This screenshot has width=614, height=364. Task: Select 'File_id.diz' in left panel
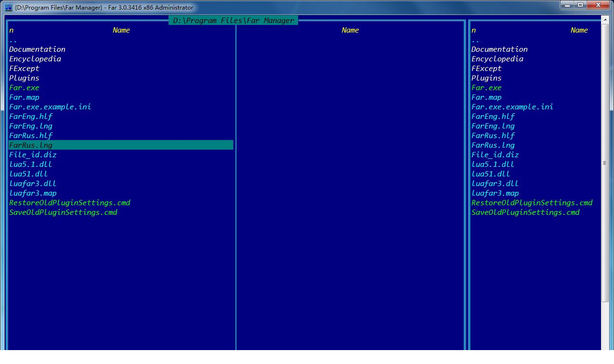33,155
